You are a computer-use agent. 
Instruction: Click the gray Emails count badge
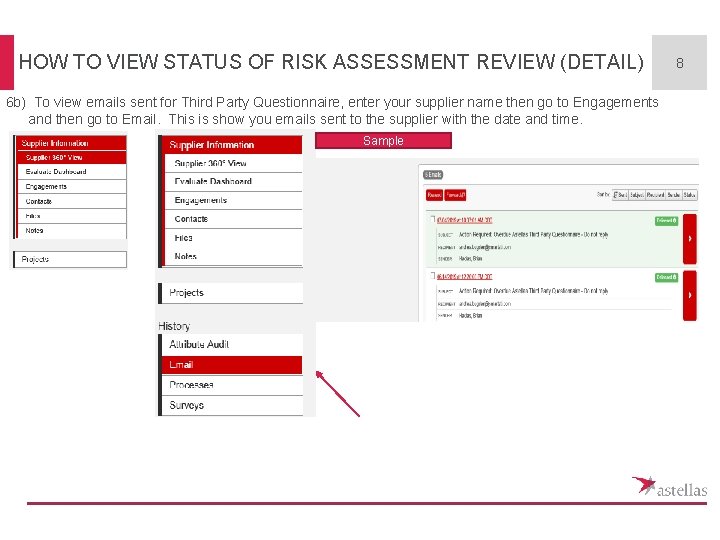point(433,174)
